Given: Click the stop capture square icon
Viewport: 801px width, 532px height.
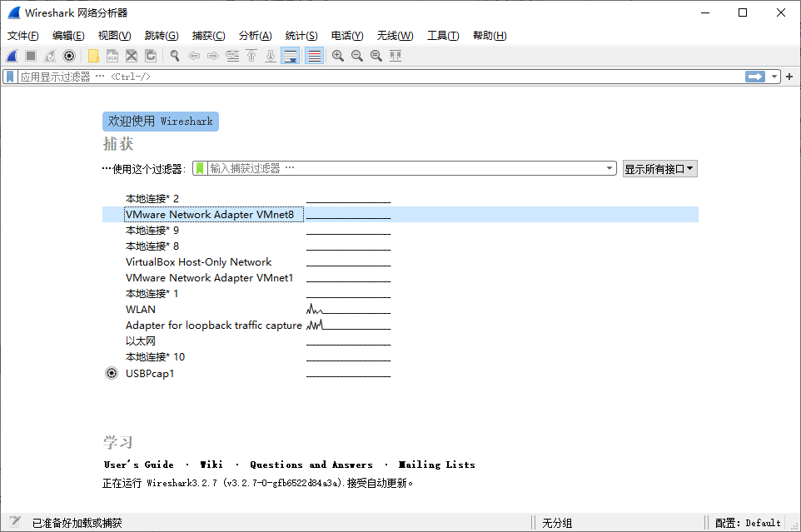Looking at the screenshot, I should 31,56.
